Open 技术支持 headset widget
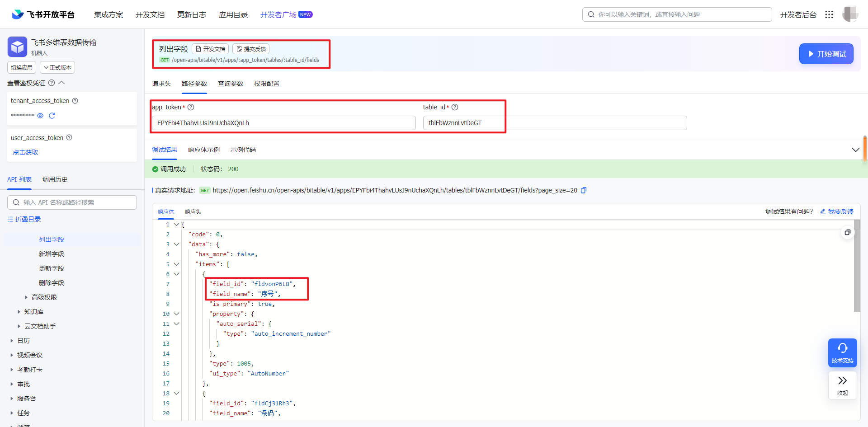The image size is (868, 427). click(843, 352)
